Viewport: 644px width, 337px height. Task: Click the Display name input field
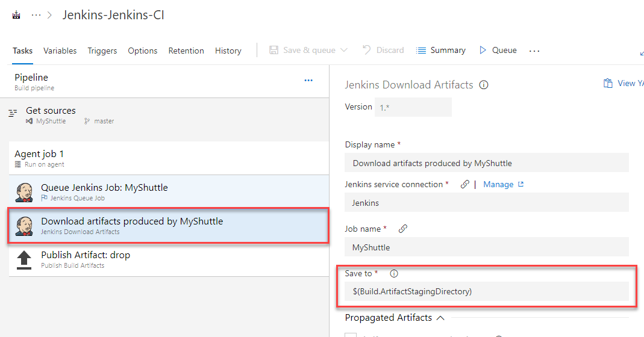tap(487, 163)
